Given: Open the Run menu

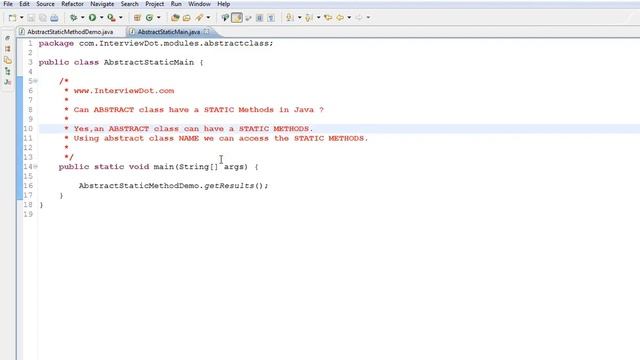Looking at the screenshot, I should 176,4.
